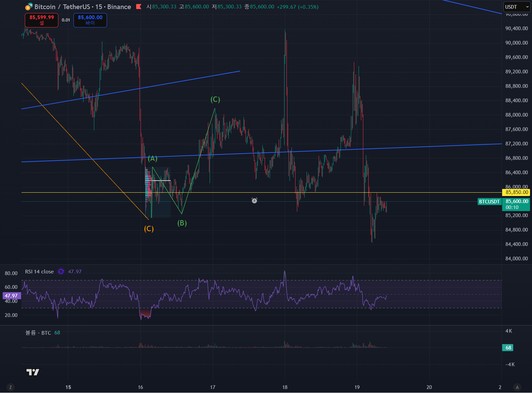Select the volume BTC indicator label
532x393 pixels.
(x=38, y=333)
